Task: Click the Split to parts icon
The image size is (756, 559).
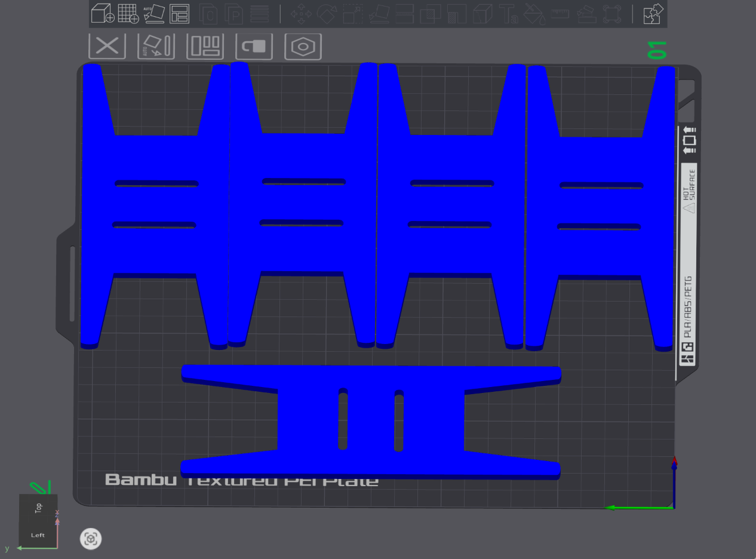Action: click(233, 13)
